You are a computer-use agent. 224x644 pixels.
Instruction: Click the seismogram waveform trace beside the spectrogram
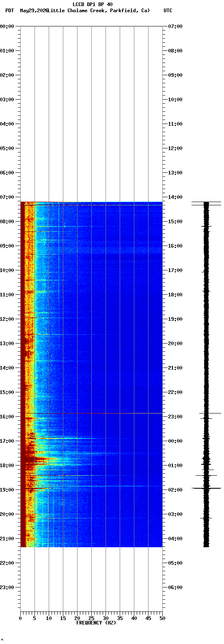(x=206, y=374)
